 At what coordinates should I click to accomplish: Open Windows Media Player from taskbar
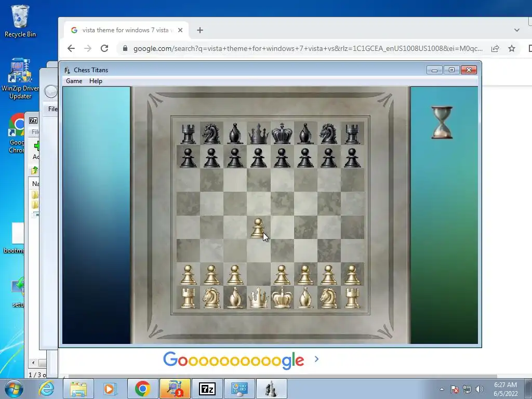(109, 389)
